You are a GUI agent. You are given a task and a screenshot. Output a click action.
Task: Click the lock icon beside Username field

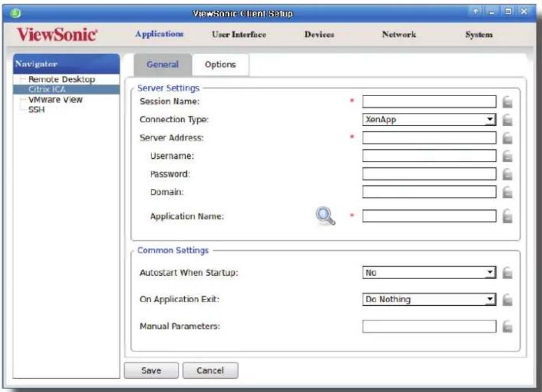point(507,156)
